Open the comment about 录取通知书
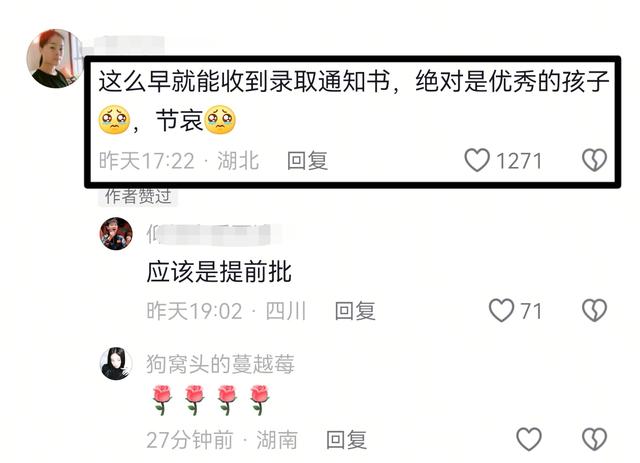 (354, 101)
